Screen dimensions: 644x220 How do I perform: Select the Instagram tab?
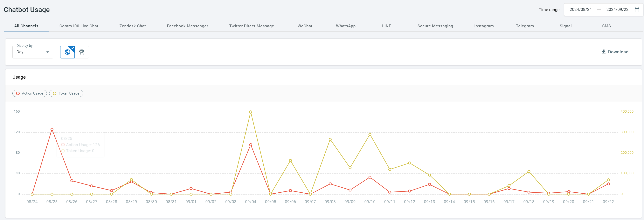click(484, 26)
